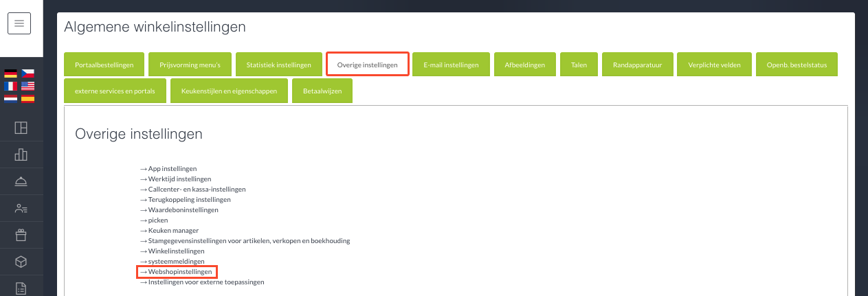
Task: Open the App instellingen link
Action: (x=173, y=168)
